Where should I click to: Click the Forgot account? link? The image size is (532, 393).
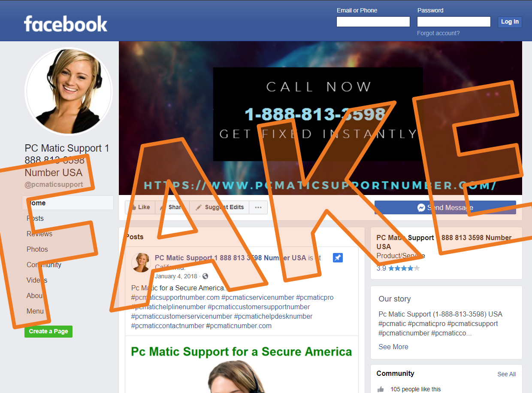pyautogui.click(x=438, y=33)
